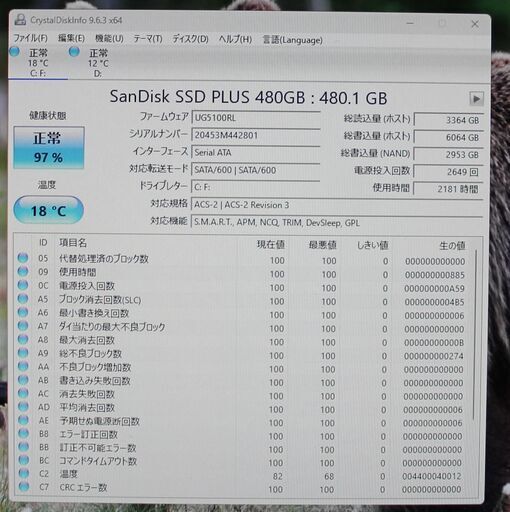
Task: Open the 機能(U) menu
Action: (x=109, y=39)
